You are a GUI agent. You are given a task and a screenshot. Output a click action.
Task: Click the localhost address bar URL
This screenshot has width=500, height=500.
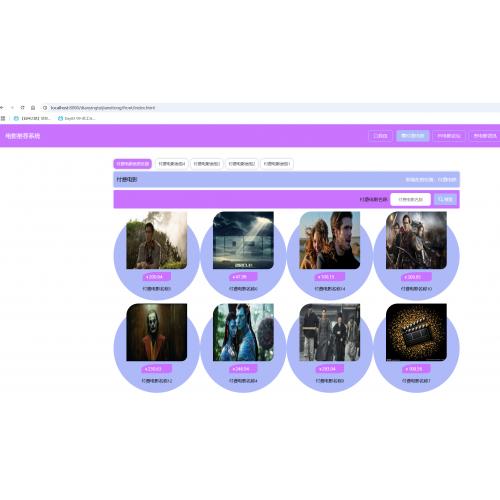pyautogui.click(x=103, y=108)
